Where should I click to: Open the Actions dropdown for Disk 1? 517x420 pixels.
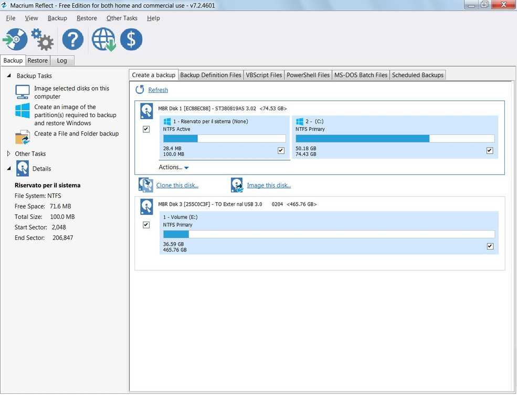[174, 167]
